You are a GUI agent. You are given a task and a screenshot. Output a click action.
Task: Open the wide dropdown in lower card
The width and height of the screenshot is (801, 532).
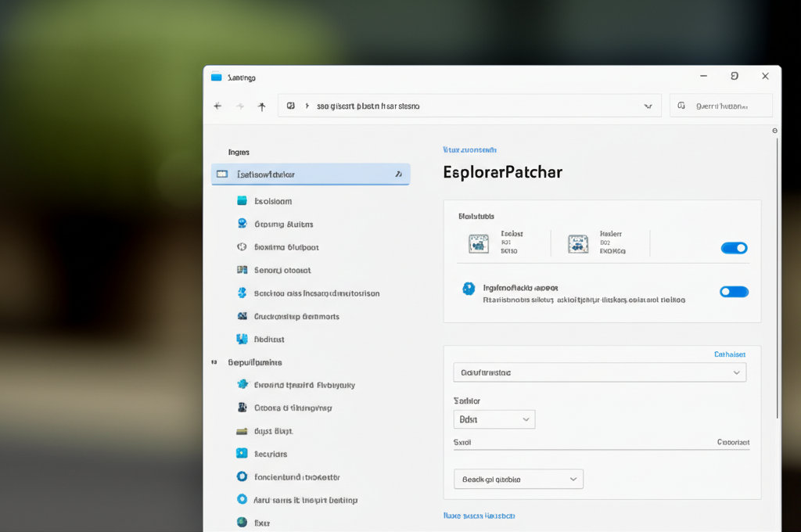click(599, 372)
